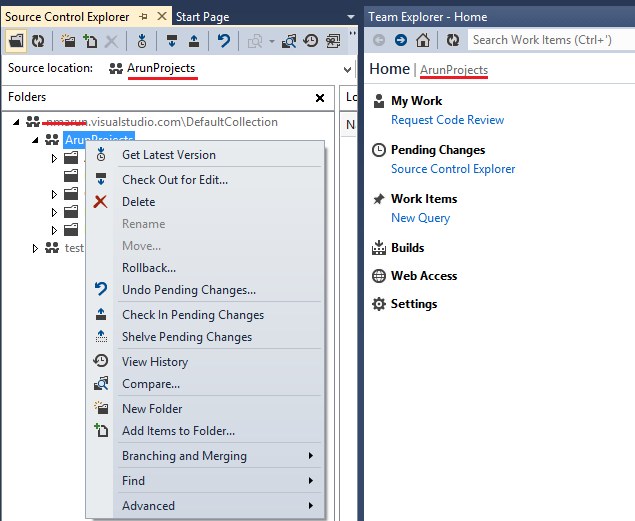
Task: Click the Search Work Items field
Action: pyautogui.click(x=551, y=40)
